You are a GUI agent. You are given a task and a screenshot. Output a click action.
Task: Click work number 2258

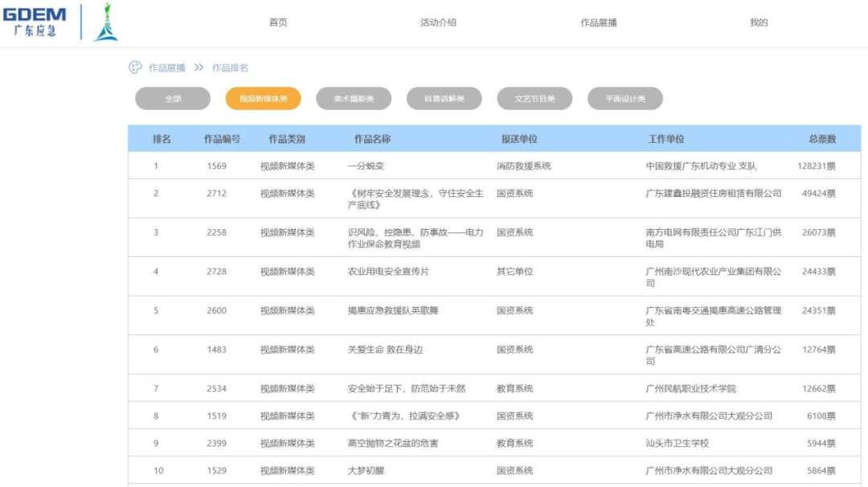click(x=216, y=232)
